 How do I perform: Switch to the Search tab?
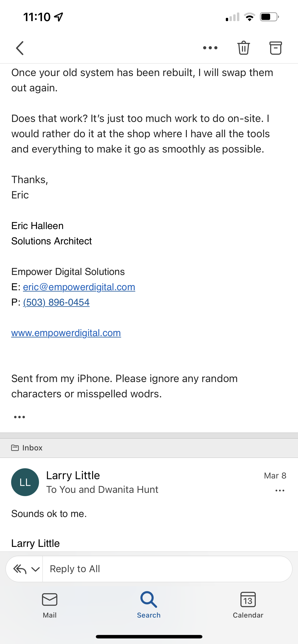(x=149, y=605)
